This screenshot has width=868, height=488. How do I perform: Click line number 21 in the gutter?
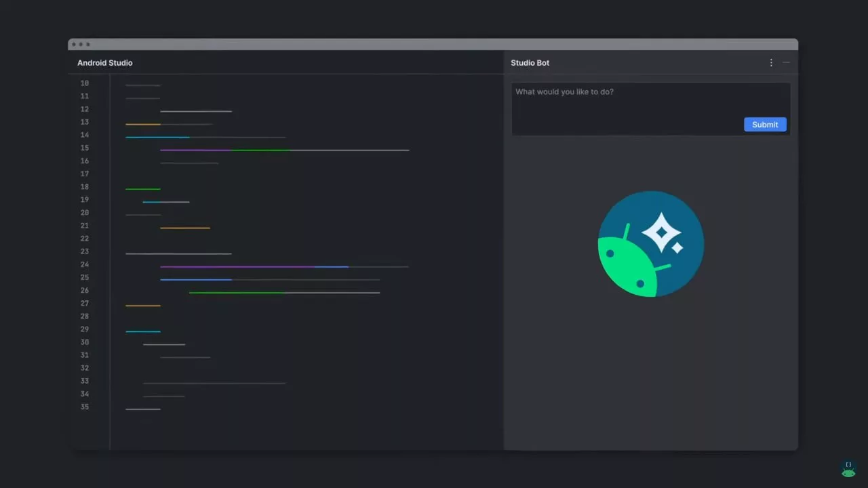pyautogui.click(x=85, y=226)
